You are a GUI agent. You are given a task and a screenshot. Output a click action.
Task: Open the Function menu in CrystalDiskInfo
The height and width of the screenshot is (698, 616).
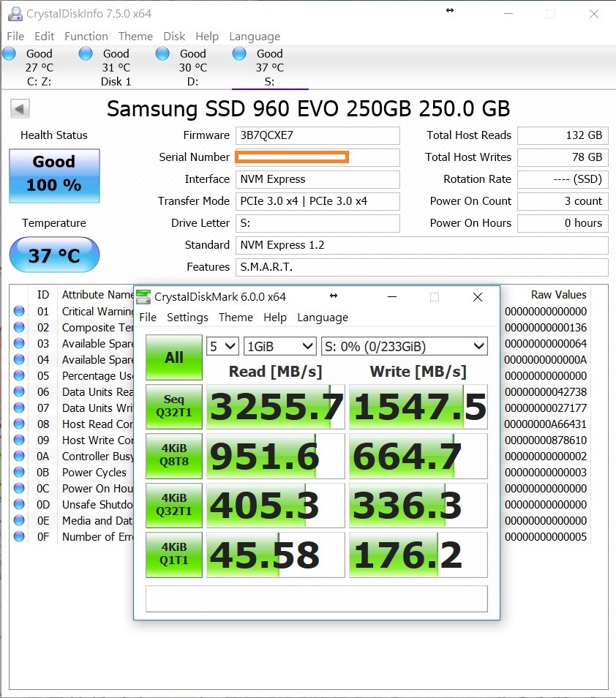[x=86, y=37]
